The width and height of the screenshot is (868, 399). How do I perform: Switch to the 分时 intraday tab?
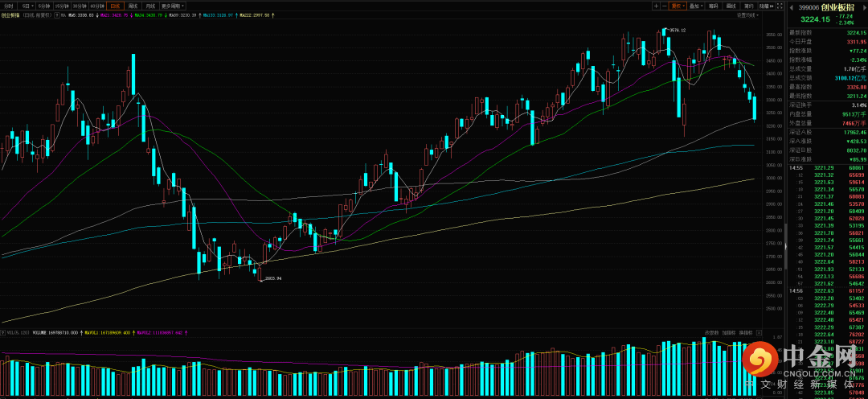8,6
